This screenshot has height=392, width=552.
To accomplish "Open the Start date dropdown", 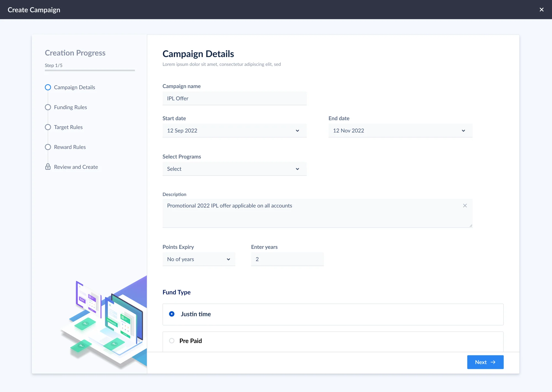I will pyautogui.click(x=234, y=131).
